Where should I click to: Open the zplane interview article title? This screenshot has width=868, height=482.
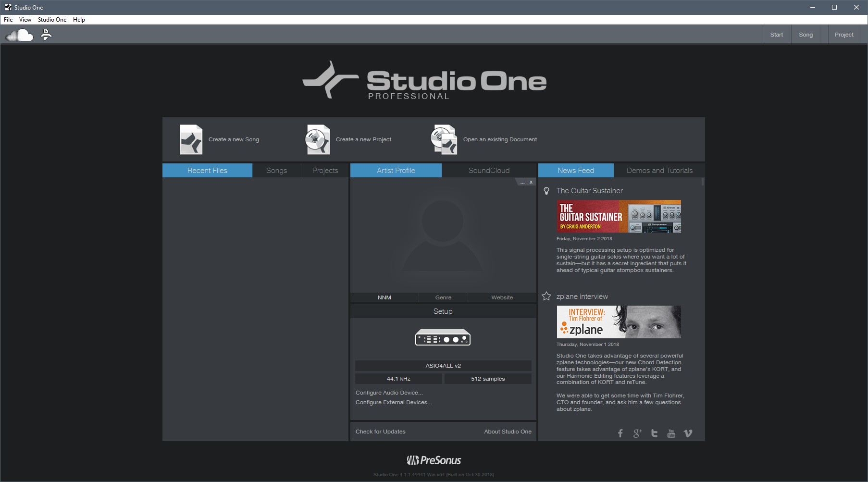(582, 297)
